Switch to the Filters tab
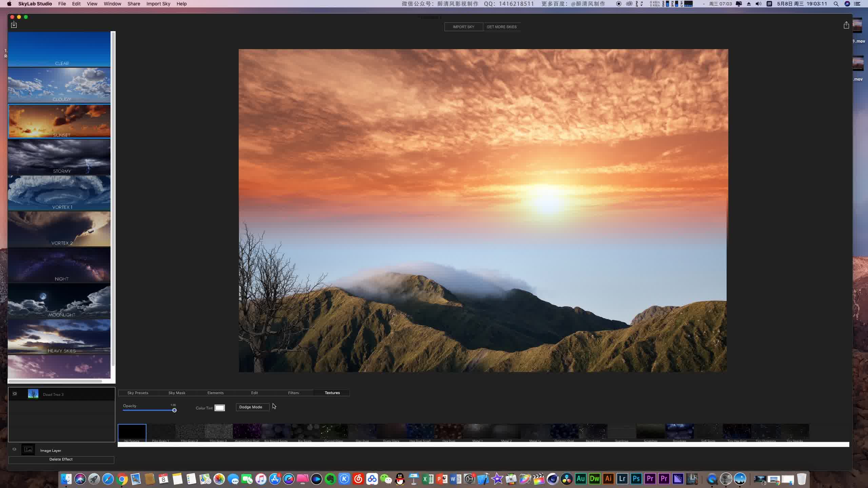This screenshot has height=488, width=868. 293,393
